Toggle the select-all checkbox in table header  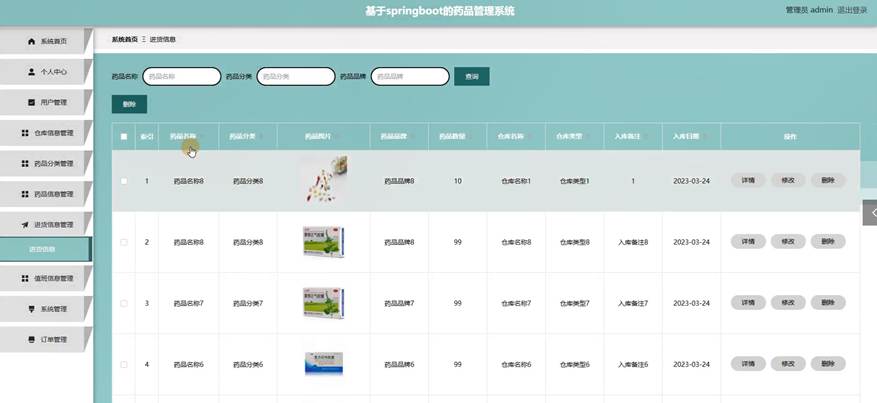point(124,136)
